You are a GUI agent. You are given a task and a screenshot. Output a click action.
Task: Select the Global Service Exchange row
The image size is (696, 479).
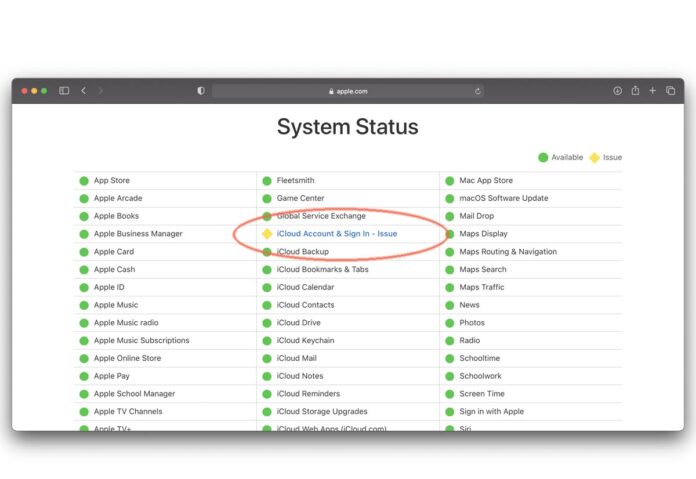pyautogui.click(x=348, y=216)
